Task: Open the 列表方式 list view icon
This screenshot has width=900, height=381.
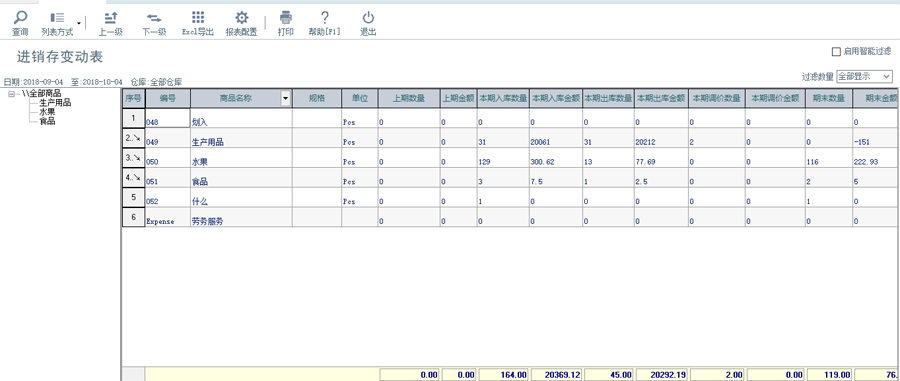Action: 57,18
